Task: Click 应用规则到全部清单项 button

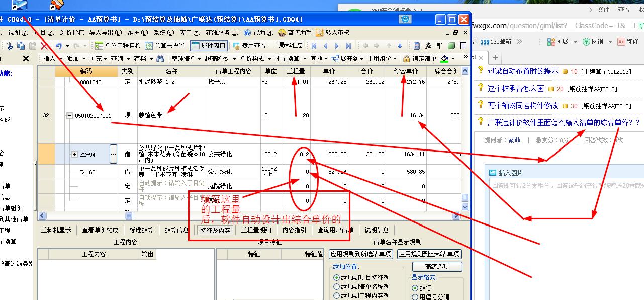Action: coord(429,254)
